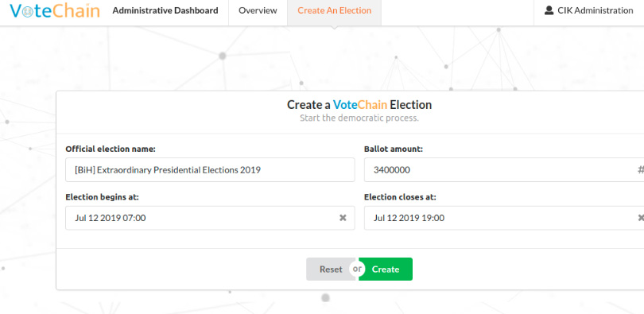Click the 'Create a VoteChain Election' heading
Viewport: 644px width, 314px height.
coord(359,105)
